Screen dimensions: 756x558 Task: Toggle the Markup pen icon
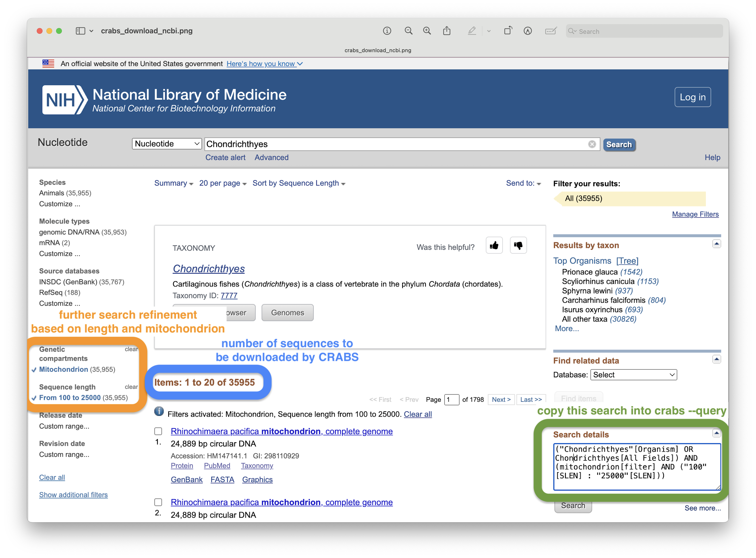pyautogui.click(x=472, y=31)
